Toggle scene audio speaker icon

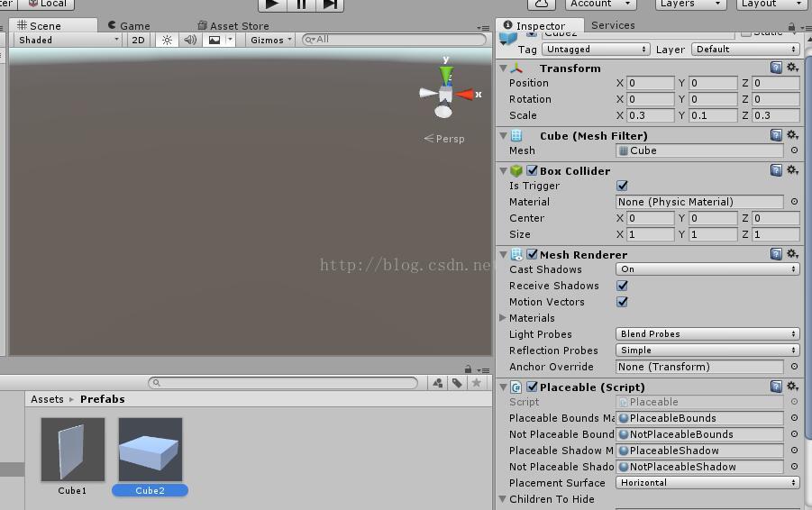[x=190, y=40]
